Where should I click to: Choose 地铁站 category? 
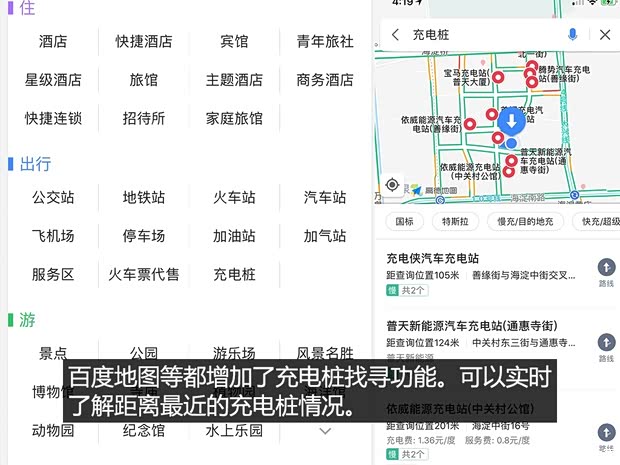144,197
